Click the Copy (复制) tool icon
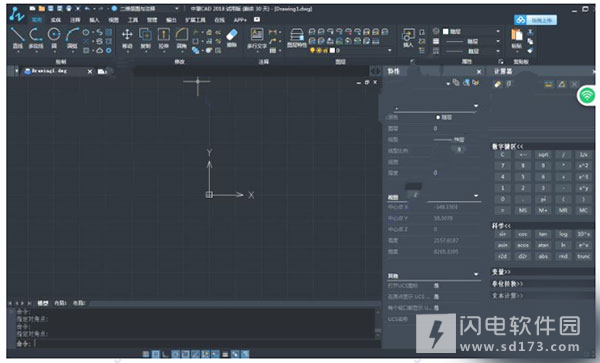Viewport: 600px width, 363px height. (x=145, y=38)
